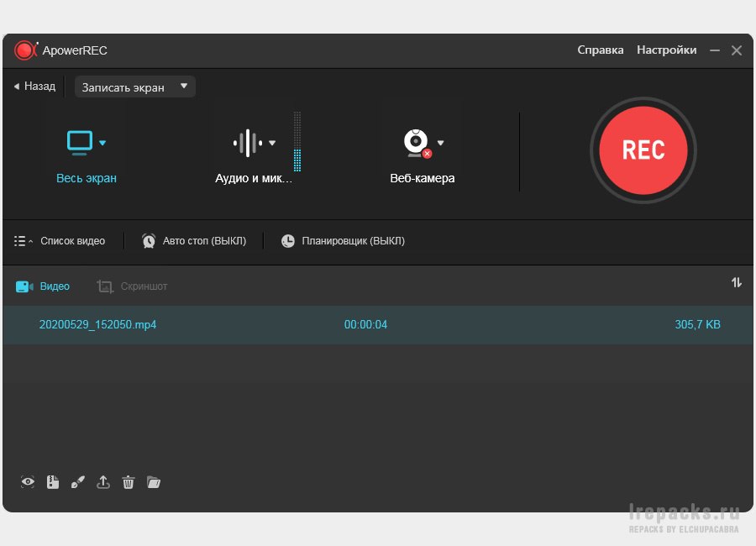Edit the video with the brush icon
This screenshot has width=756, height=546.
pyautogui.click(x=77, y=482)
